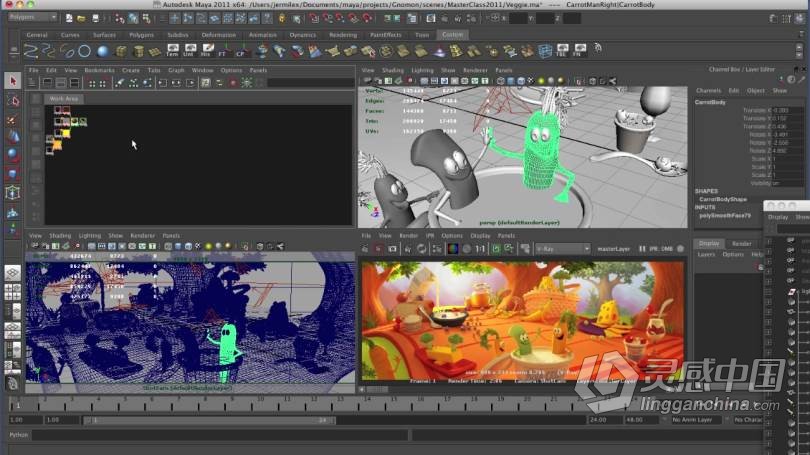Switch to the Custom shelf tab
The height and width of the screenshot is (455, 810).
pos(453,35)
